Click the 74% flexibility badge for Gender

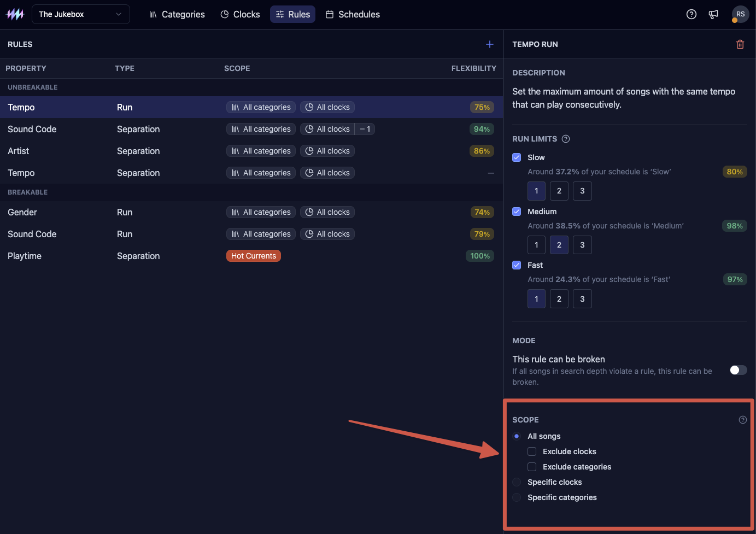(x=482, y=212)
